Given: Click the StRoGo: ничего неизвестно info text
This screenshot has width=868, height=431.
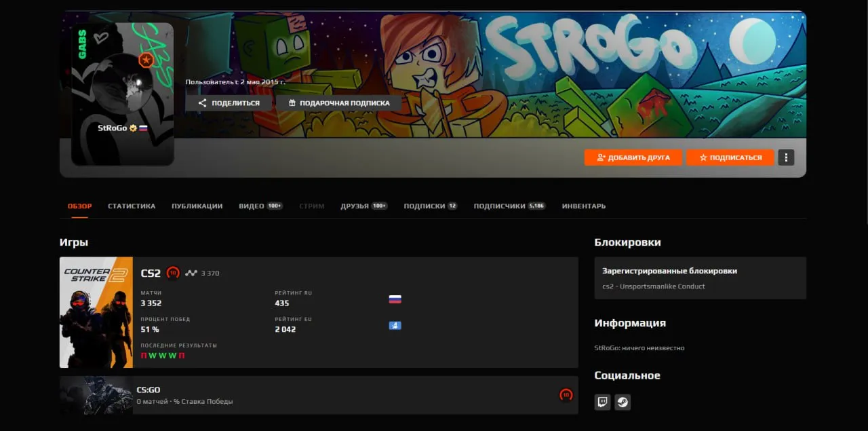Looking at the screenshot, I should [x=639, y=348].
